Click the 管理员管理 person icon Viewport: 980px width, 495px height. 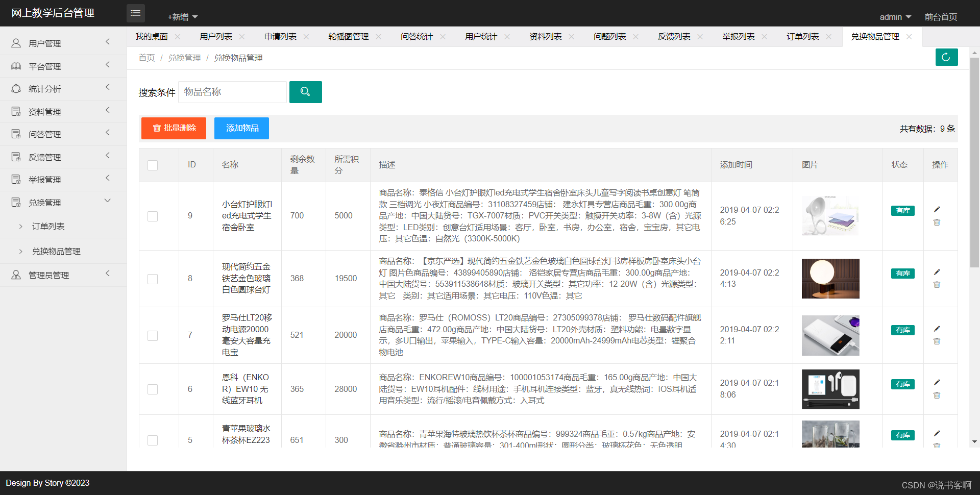pyautogui.click(x=16, y=275)
